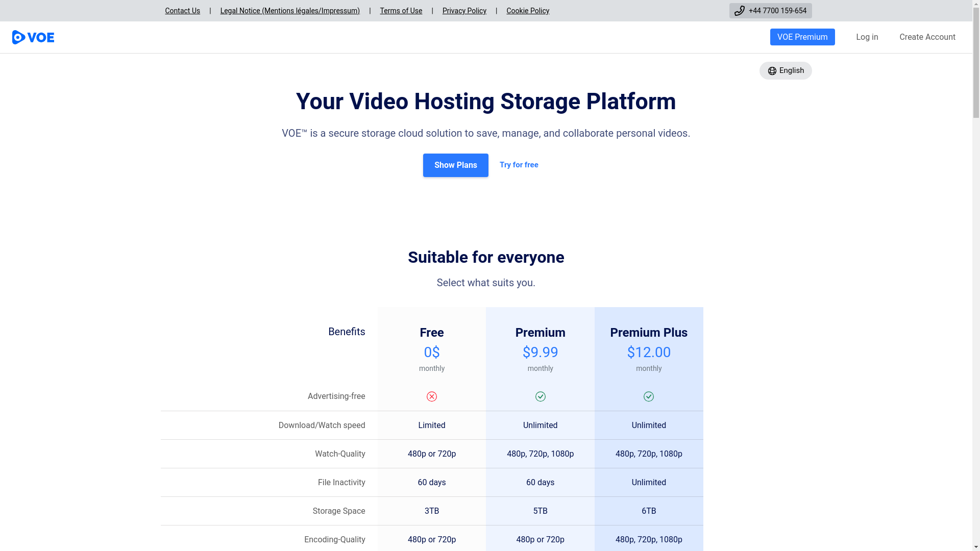
Task: Click Premium Plus Unlimited Download/Watch speed cell
Action: 649,425
